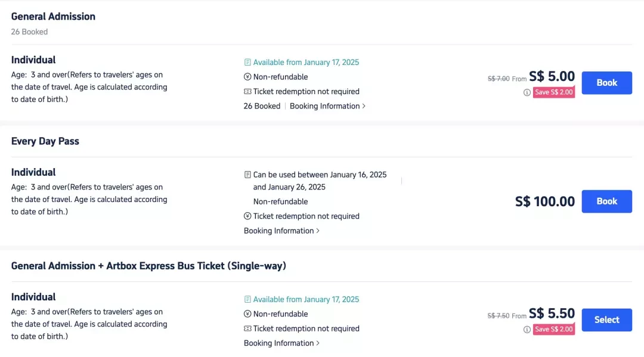Click yen icon beside Every Day Pass ticket redemption
The height and width of the screenshot is (357, 644).
pyautogui.click(x=247, y=216)
